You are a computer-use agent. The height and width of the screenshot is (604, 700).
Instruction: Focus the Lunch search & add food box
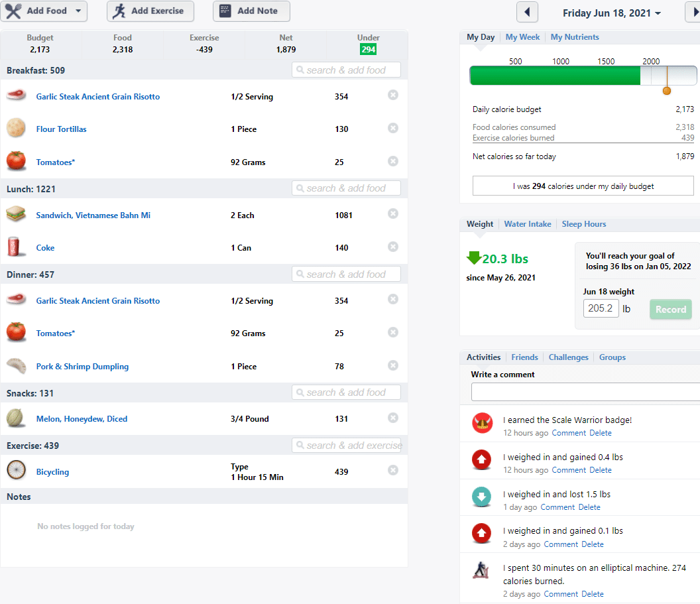[346, 188]
